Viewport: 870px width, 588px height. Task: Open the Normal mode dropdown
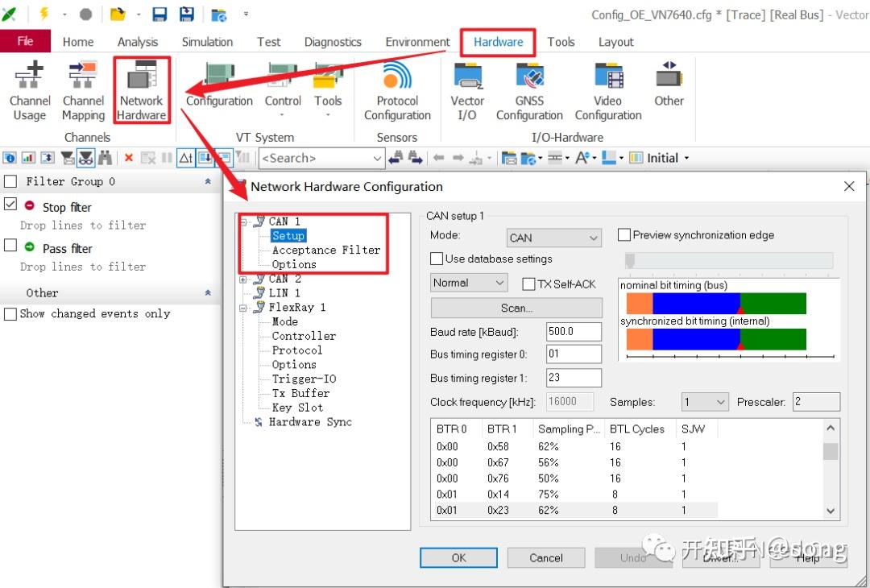pyautogui.click(x=469, y=283)
